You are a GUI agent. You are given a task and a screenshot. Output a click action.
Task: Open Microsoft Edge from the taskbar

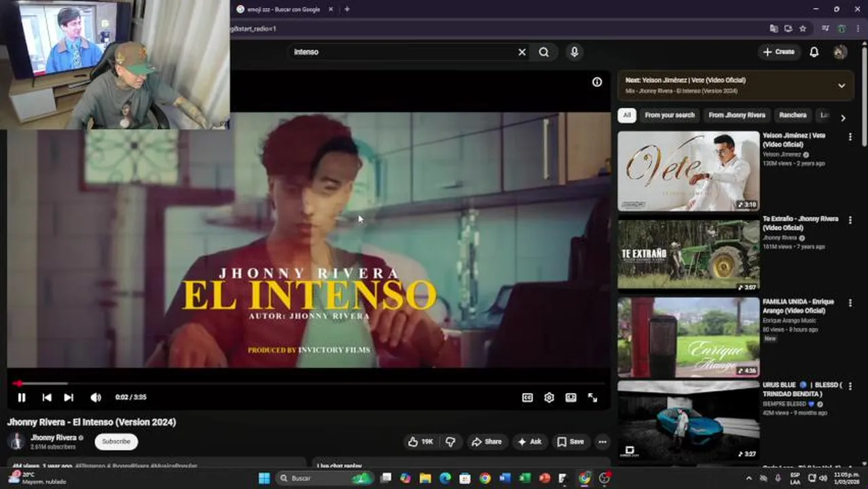(x=445, y=478)
